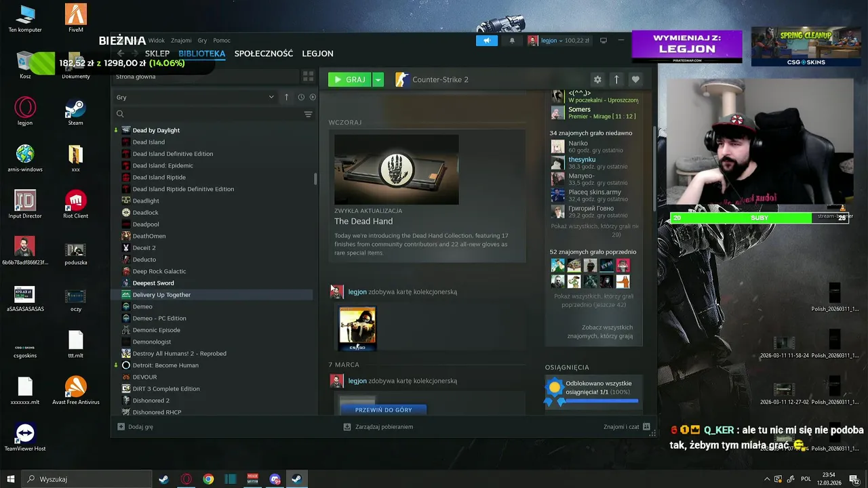Open the Znajomi menu
Screen dimensions: 868x488
[x=181, y=41]
